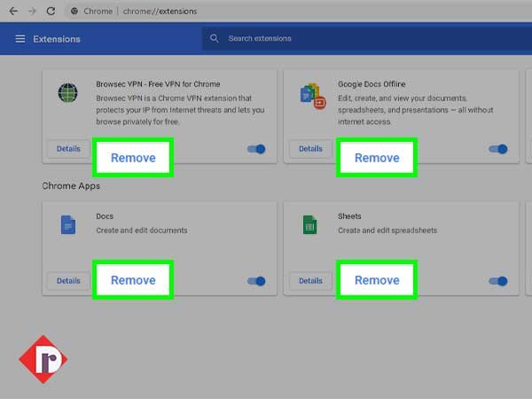Remove the Docs app
Image resolution: width=532 pixels, height=399 pixels.
pos(133,280)
